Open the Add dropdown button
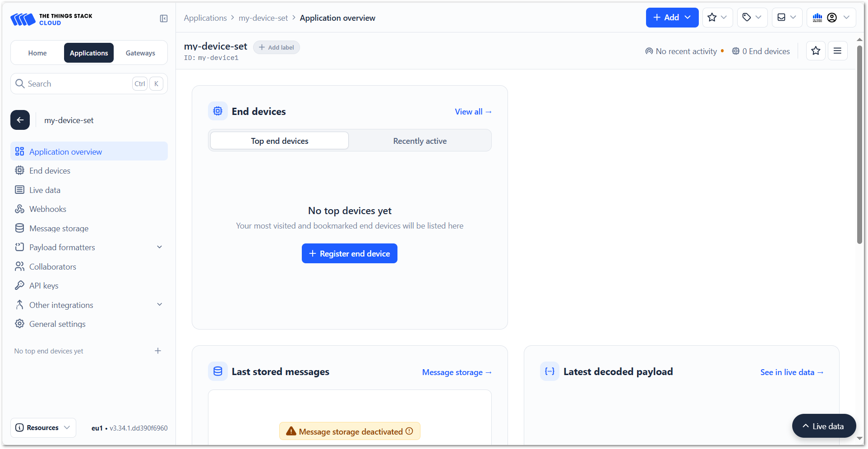The image size is (868, 449). coord(672,18)
